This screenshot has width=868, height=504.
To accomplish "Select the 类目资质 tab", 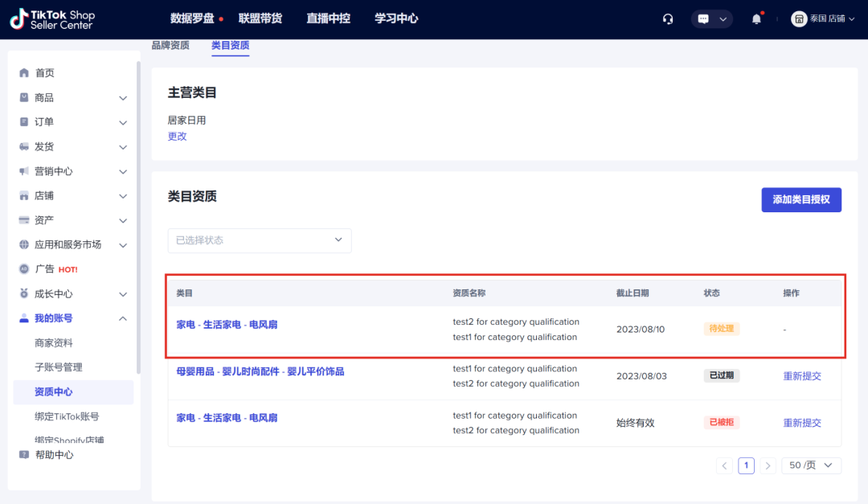I will [x=231, y=45].
